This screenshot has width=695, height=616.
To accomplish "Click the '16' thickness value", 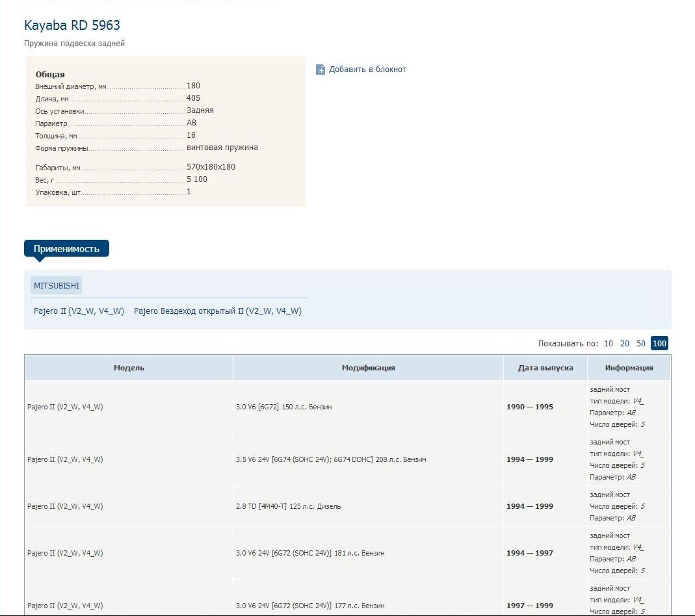I will point(191,135).
